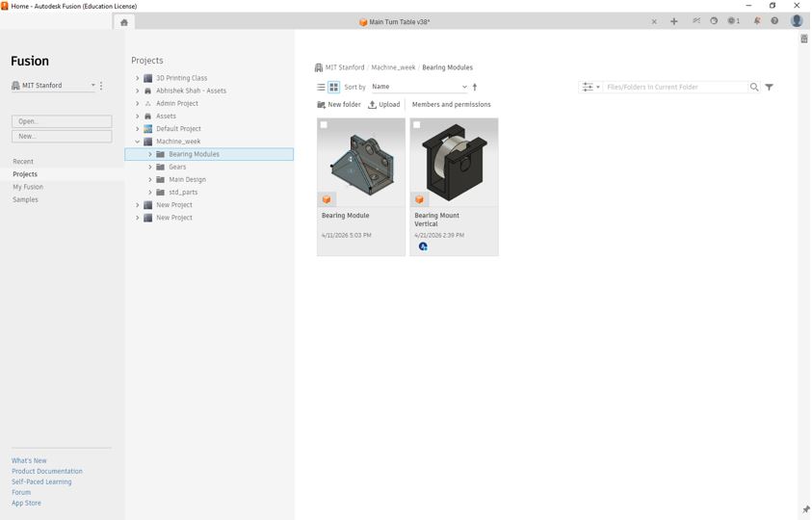
Task: Click the search magnifier icon
Action: pos(754,87)
